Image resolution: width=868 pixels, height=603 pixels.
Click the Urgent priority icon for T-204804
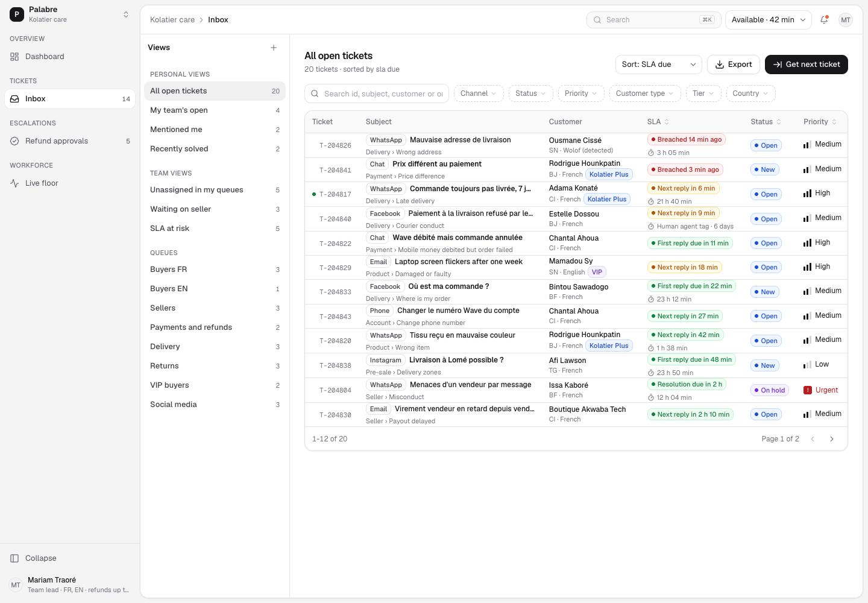[808, 390]
